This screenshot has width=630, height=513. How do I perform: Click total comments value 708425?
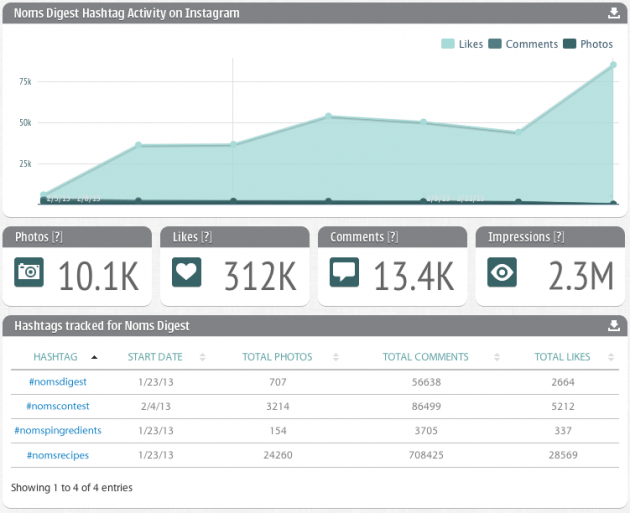[426, 455]
